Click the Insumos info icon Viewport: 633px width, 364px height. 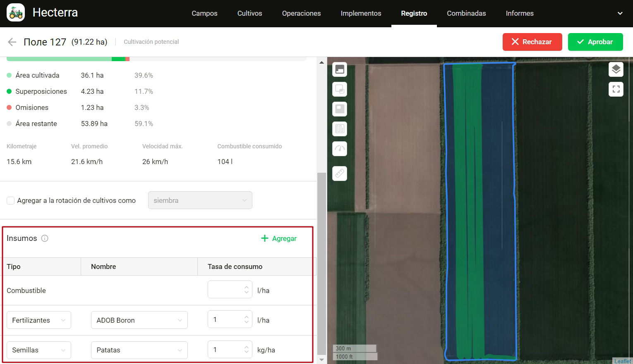(45, 238)
